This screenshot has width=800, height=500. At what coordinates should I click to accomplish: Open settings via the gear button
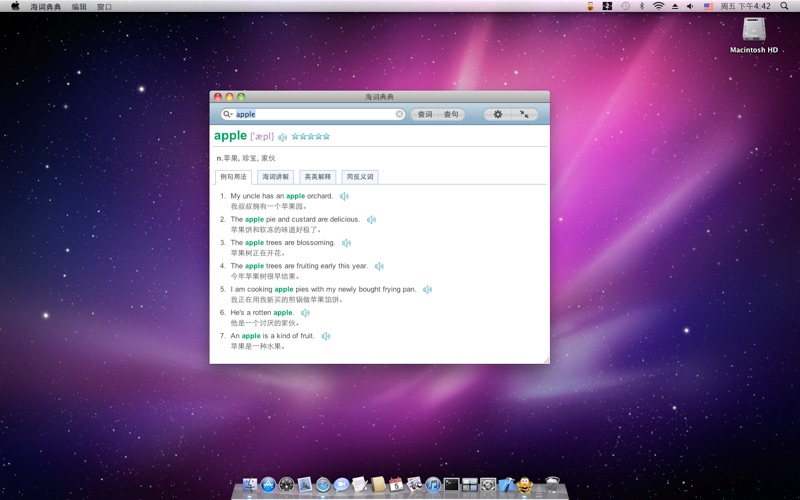(x=497, y=114)
